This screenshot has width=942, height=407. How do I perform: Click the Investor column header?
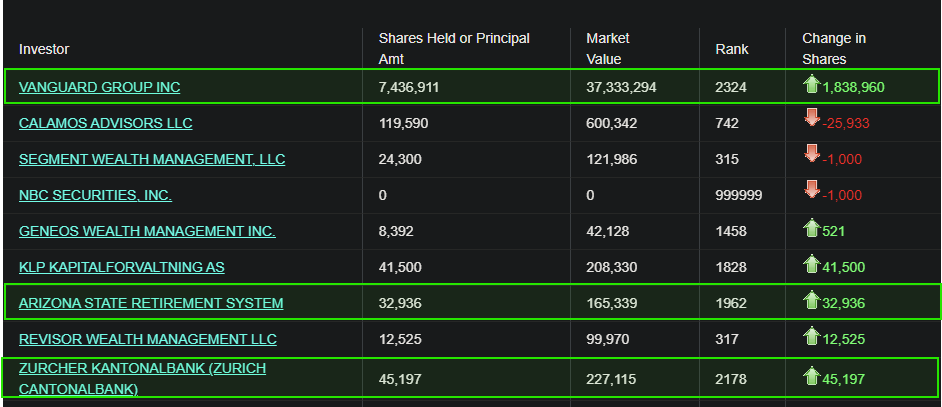click(x=44, y=49)
